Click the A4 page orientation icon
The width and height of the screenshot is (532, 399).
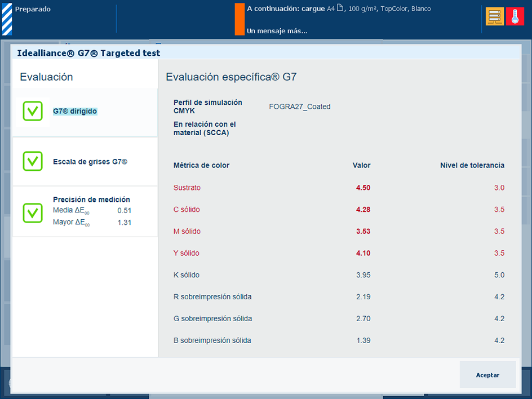(340, 8)
